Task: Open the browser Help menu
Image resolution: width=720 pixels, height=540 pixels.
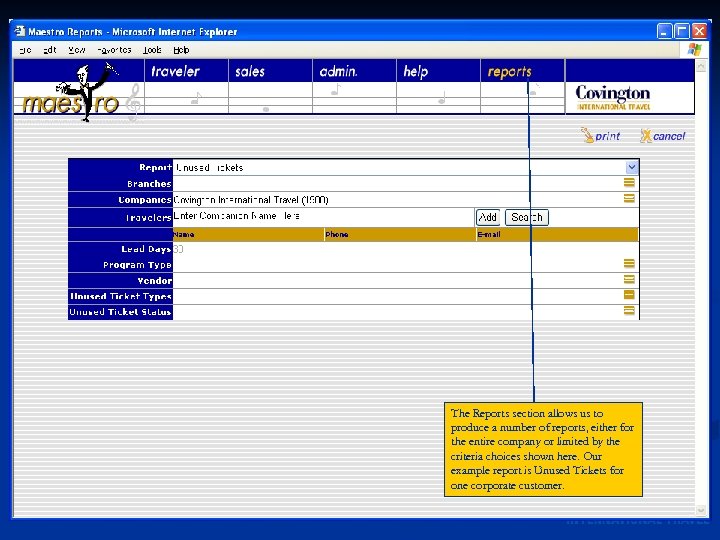Action: pos(181,50)
